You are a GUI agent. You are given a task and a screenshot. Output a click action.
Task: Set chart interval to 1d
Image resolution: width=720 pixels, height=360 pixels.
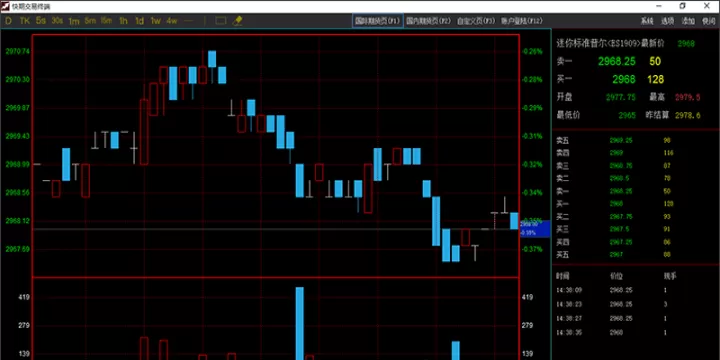pos(139,21)
